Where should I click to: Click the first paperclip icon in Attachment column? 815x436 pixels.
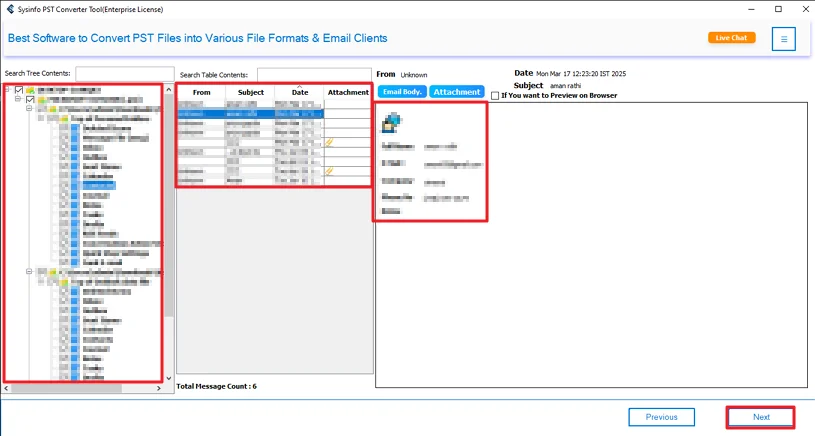tap(330, 142)
